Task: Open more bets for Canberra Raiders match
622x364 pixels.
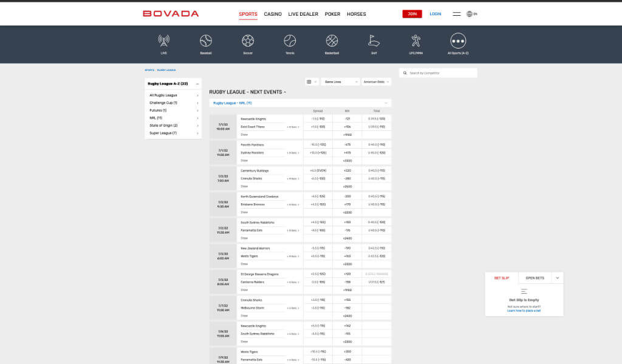Action: click(x=293, y=283)
